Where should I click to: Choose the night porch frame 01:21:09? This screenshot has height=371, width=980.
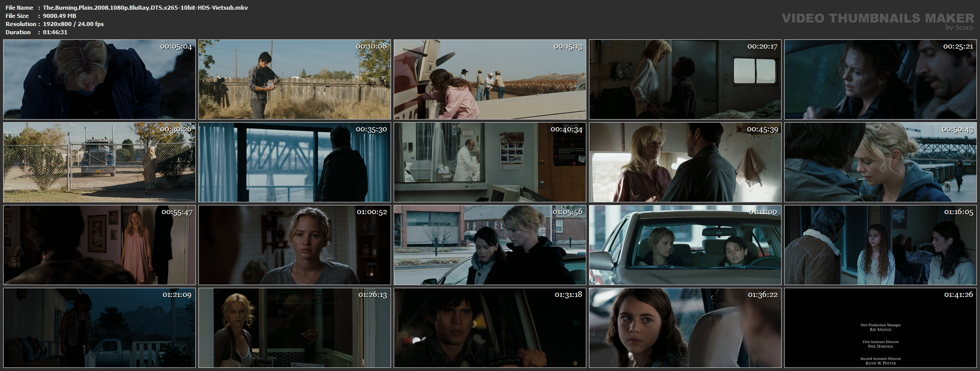click(x=99, y=328)
